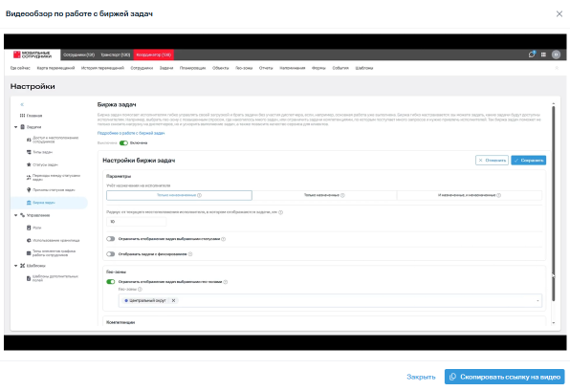The height and width of the screenshot is (391, 570).
Task: Open the Сотрудники (120) top tab
Action: [79, 55]
